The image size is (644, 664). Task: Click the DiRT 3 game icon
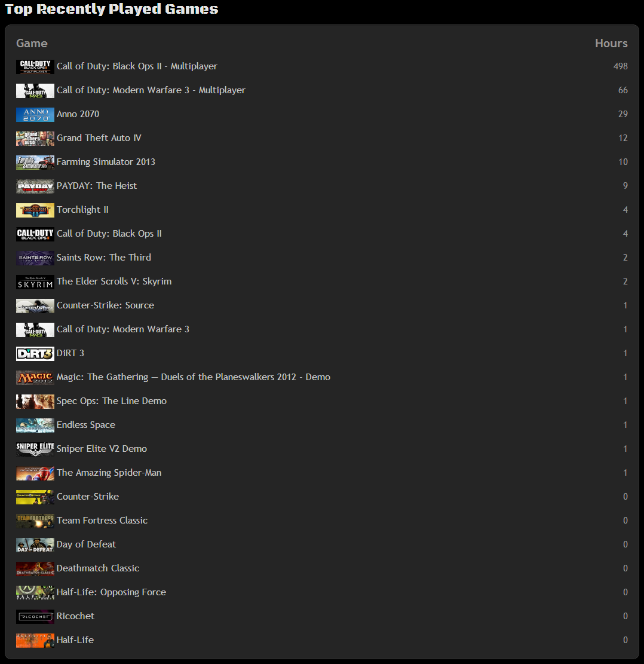pyautogui.click(x=35, y=354)
